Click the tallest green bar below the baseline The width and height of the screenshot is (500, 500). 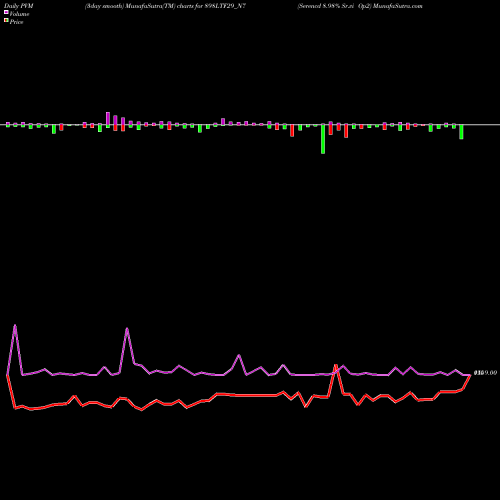tap(323, 139)
